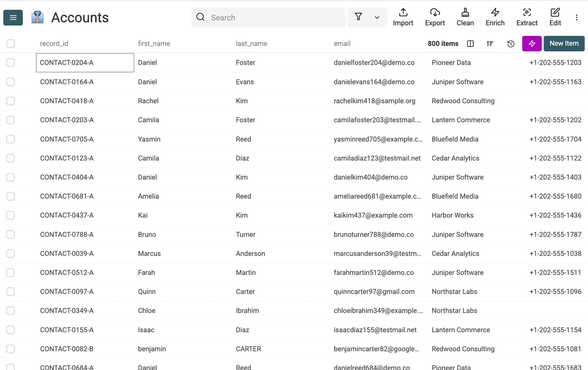Viewport: 588px width, 370px height.
Task: Expand the filter dropdown chevron
Action: 377,18
